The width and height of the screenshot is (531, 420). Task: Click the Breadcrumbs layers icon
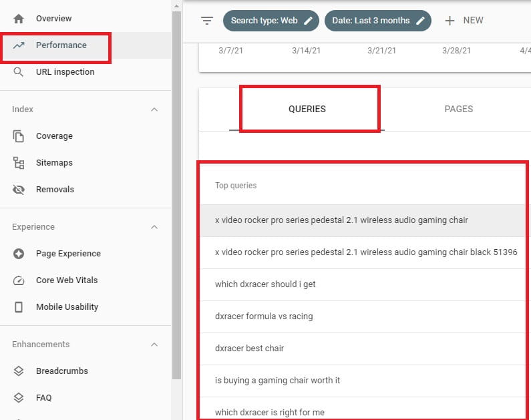19,371
